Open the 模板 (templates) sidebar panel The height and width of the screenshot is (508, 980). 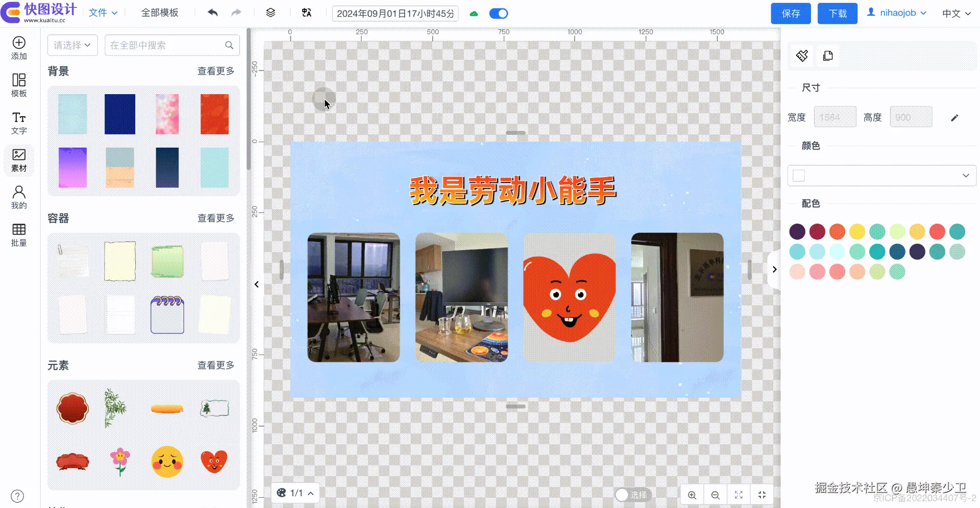point(19,84)
